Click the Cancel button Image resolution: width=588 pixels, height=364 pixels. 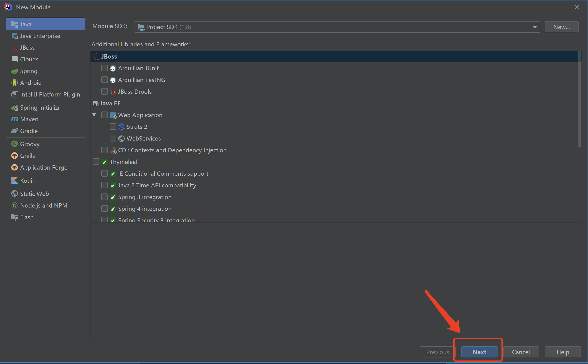click(x=520, y=352)
